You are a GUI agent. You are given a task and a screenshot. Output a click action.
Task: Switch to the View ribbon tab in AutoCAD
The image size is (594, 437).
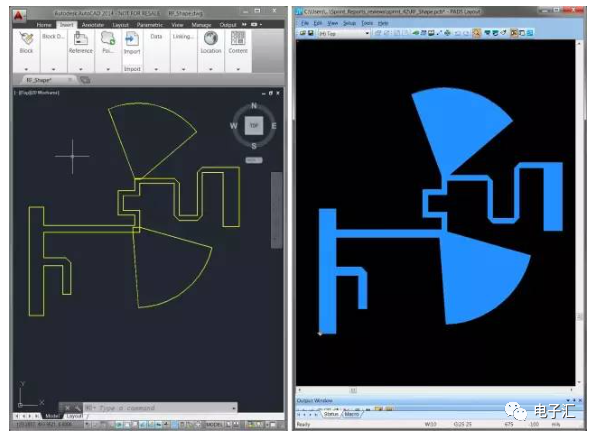point(177,25)
